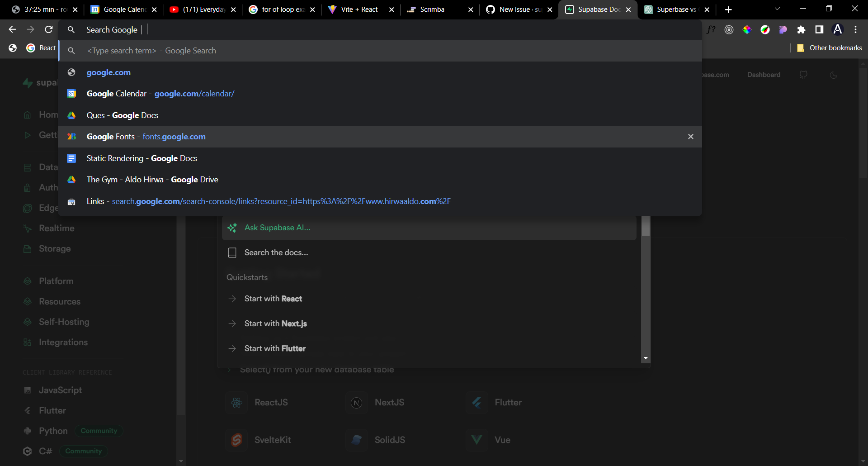Viewport: 868px width, 466px height.
Task: Click the Supabase logo in the sidebar
Action: [28, 82]
